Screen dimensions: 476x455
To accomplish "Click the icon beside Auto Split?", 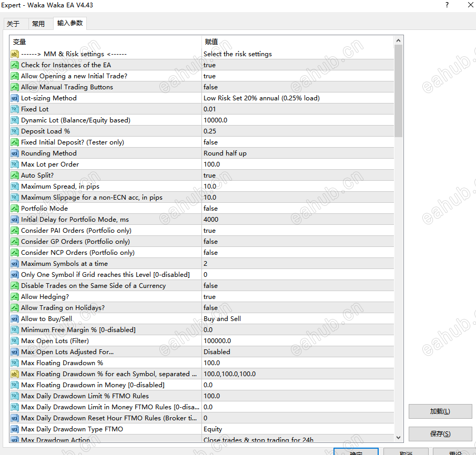I will pos(15,175).
